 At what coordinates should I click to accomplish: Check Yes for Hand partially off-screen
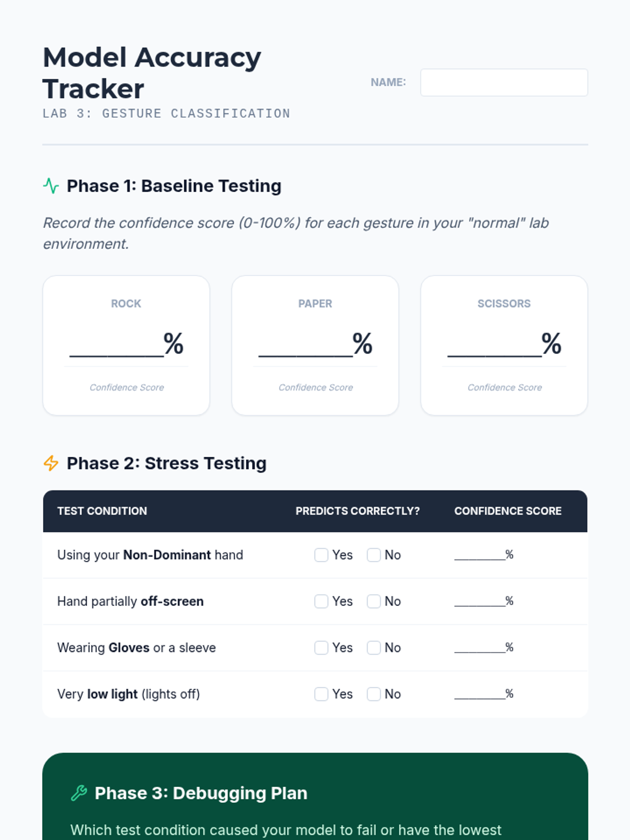(321, 601)
